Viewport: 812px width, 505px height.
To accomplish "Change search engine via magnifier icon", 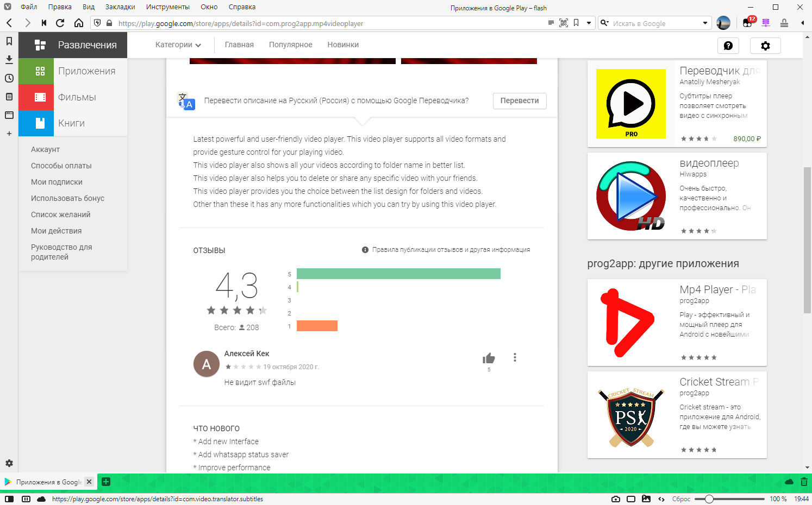I will [x=604, y=23].
